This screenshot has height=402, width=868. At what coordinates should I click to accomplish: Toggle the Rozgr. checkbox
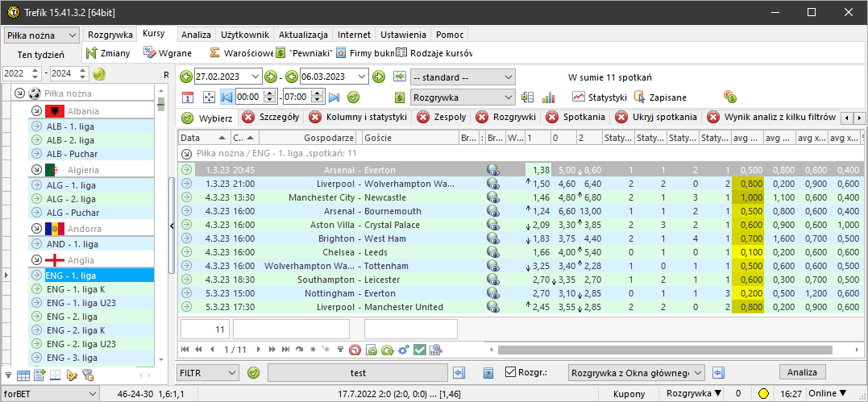(x=510, y=372)
